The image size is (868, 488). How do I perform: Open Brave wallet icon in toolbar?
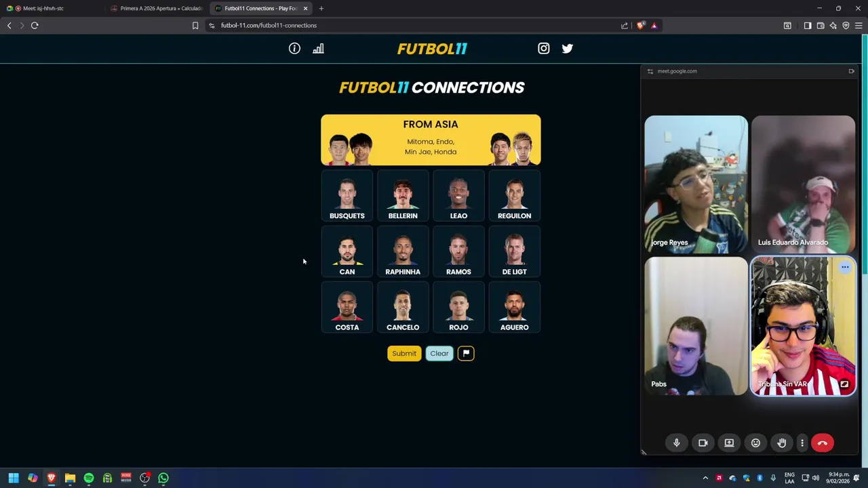(820, 26)
